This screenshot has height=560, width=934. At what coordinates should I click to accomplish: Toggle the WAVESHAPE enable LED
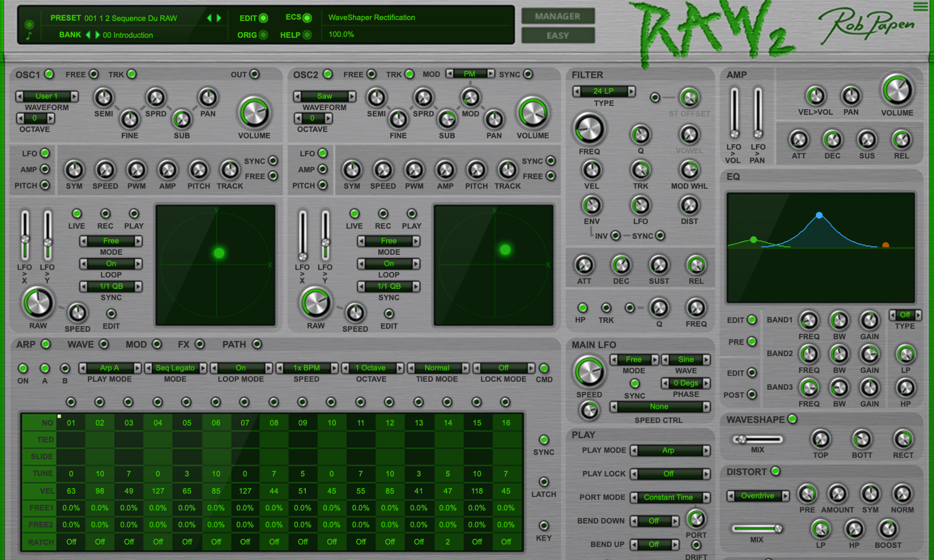pyautogui.click(x=792, y=419)
